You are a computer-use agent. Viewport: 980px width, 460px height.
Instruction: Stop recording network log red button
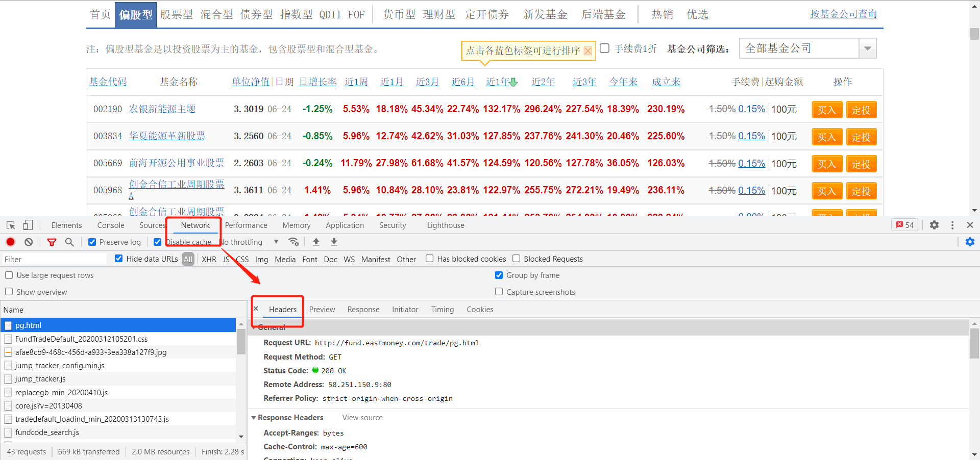tap(10, 242)
